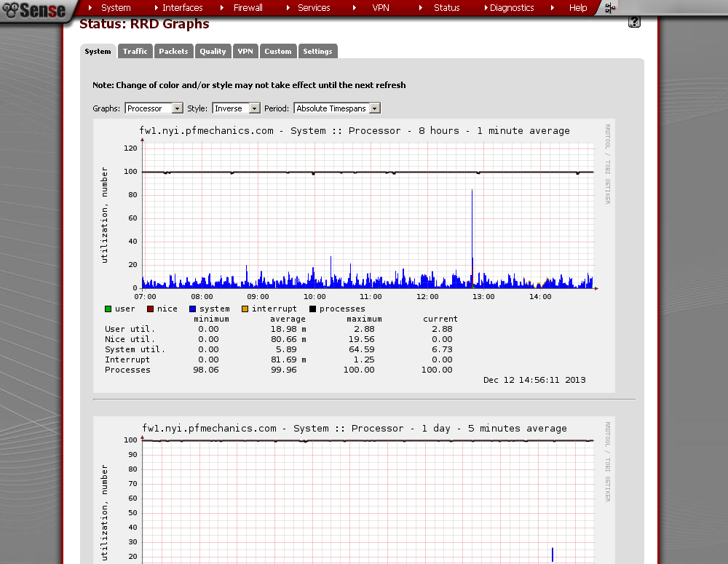Open the System menu
Image resolution: width=728 pixels, height=564 pixels.
point(116,7)
